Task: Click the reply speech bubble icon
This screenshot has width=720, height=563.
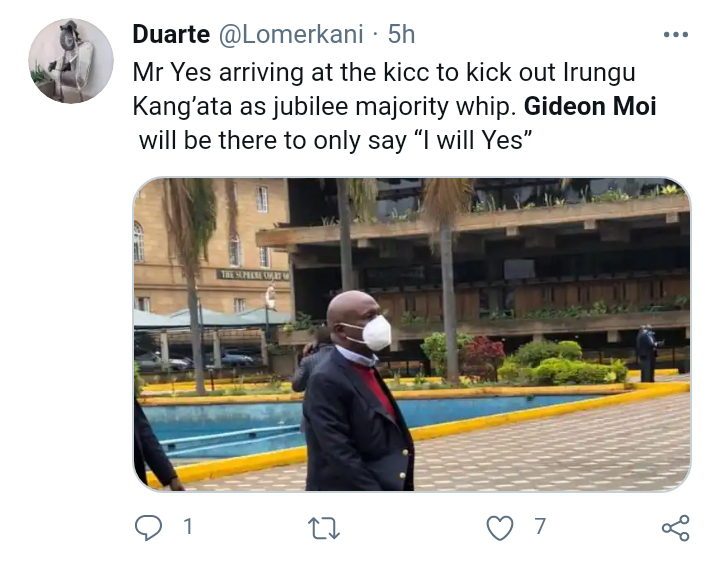Action: tap(148, 527)
